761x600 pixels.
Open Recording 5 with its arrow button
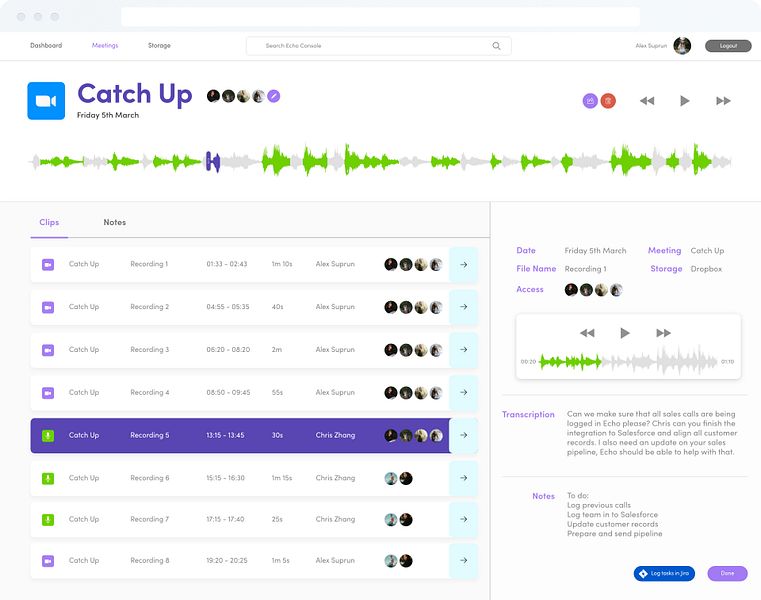[463, 435]
